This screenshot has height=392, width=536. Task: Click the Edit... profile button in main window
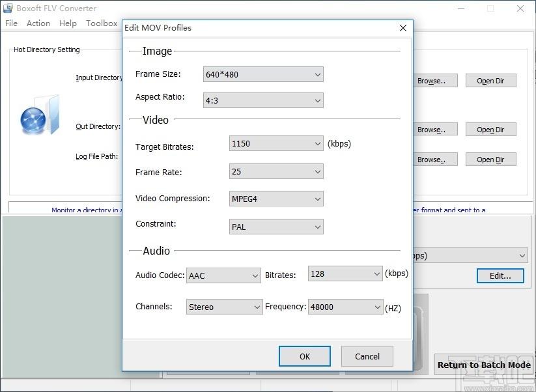click(x=500, y=276)
